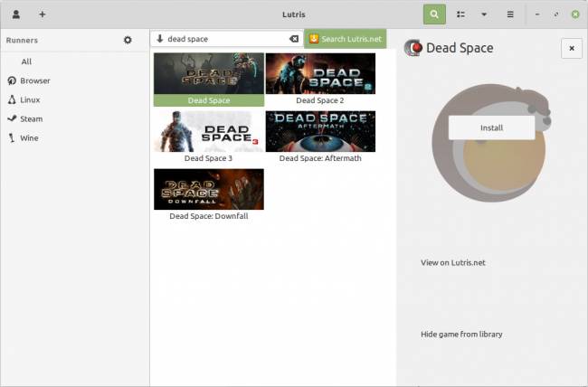This screenshot has width=588, height=387.
Task: Click the game icon beside Dead Space title
Action: pos(413,48)
